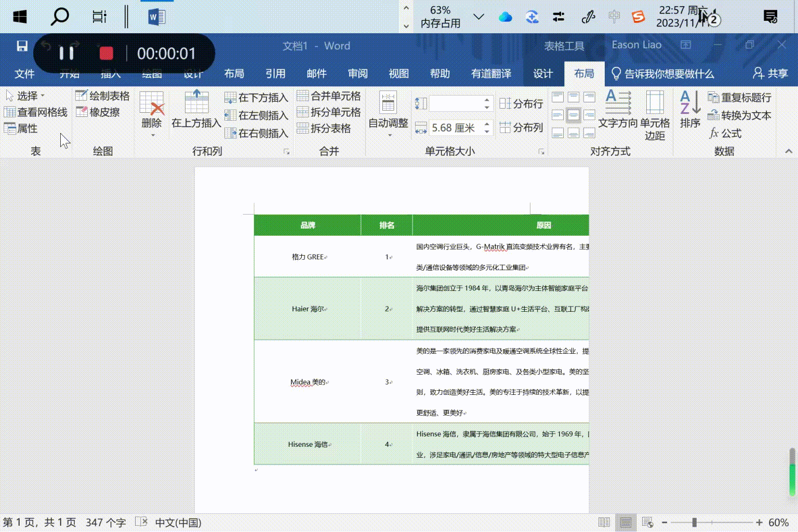This screenshot has height=532, width=798.
Task: Switch to the 邮件 ribbon tab
Action: tap(316, 74)
